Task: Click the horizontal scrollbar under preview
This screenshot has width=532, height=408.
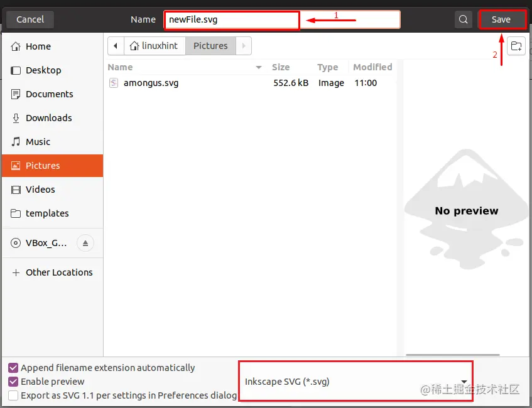Action: 453,355
